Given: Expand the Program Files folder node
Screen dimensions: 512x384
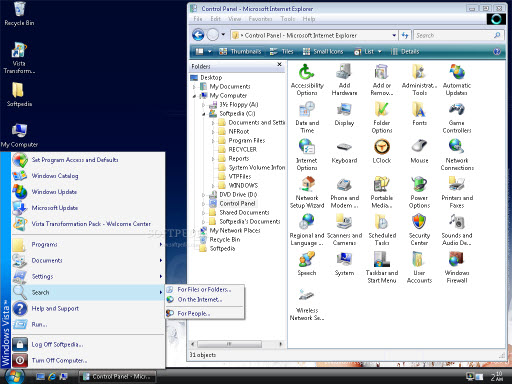Looking at the screenshot, I should coord(213,141).
